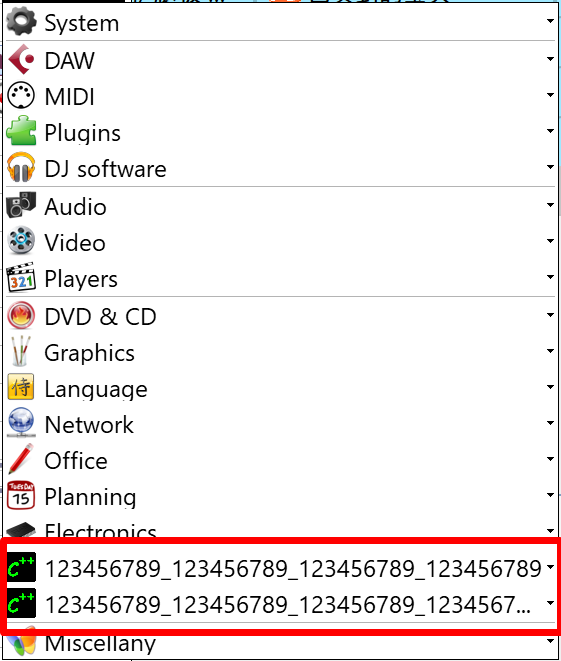
Task: Select the first untruncated 123456789 C++ entry
Action: tap(280, 568)
